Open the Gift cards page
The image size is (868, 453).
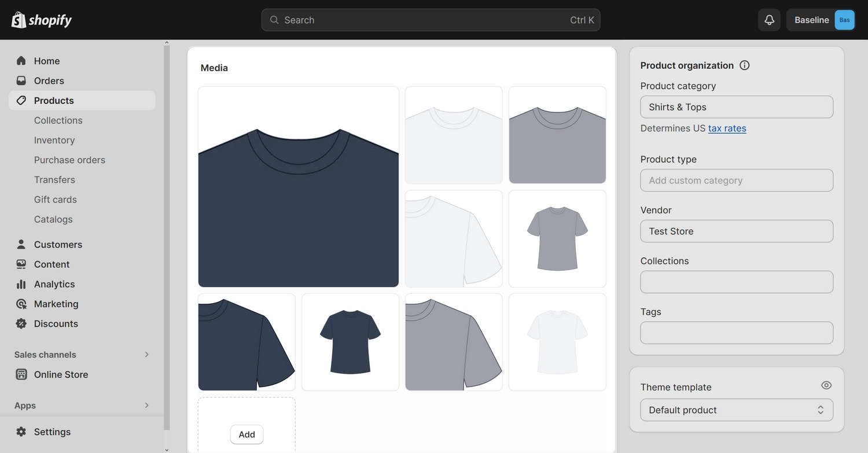click(55, 199)
